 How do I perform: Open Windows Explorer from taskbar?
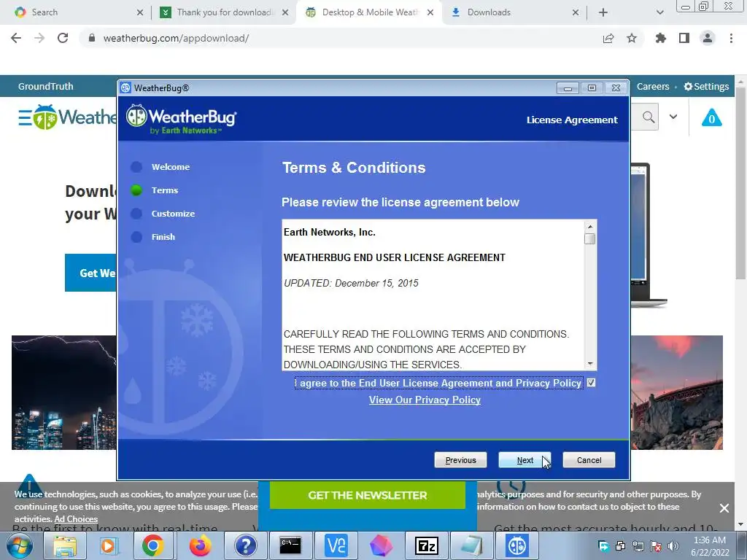pyautogui.click(x=64, y=545)
